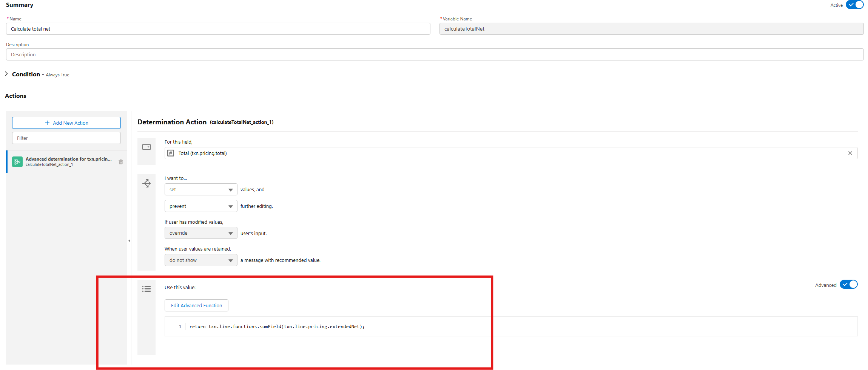Toggle the Active switch off

pyautogui.click(x=854, y=5)
